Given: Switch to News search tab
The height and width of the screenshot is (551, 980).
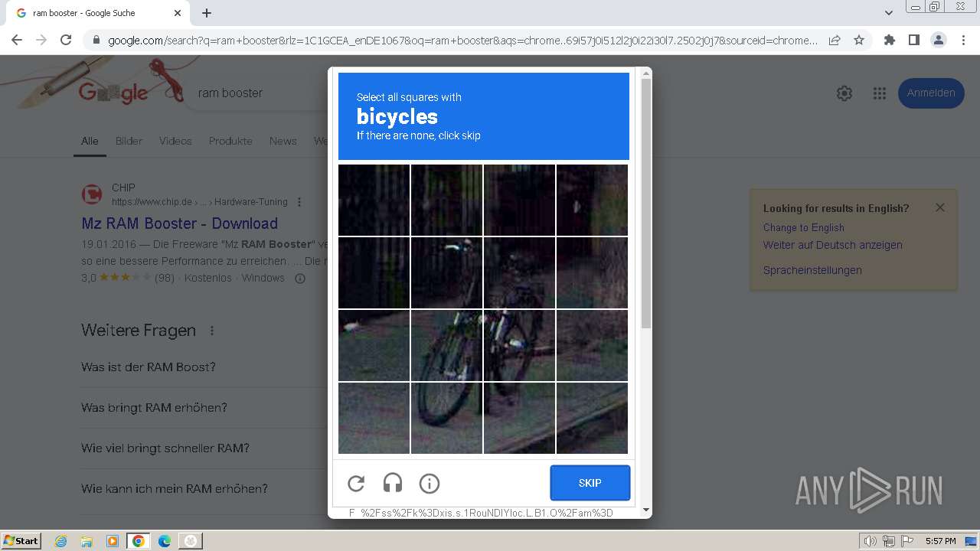Looking at the screenshot, I should [283, 142].
